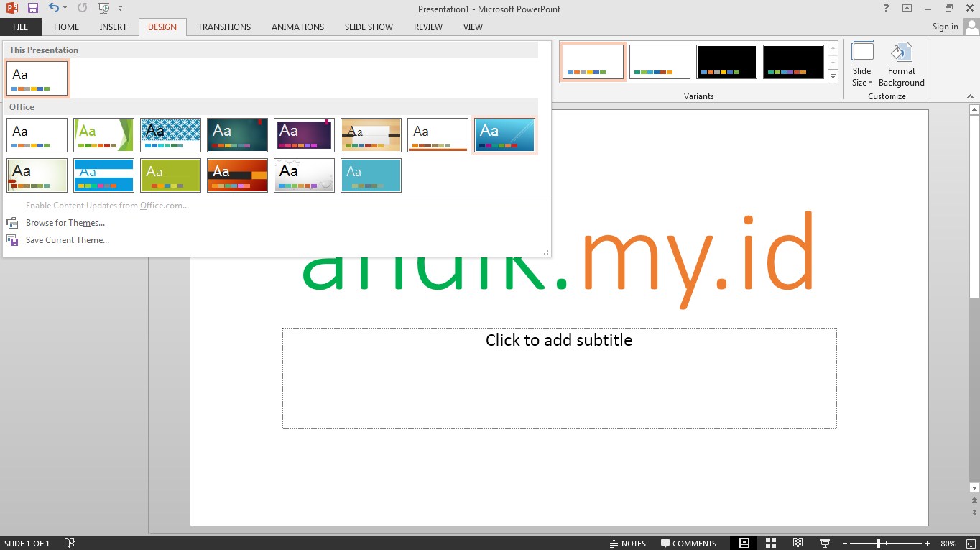
Task: Switch to the TRANSITIONS tab
Action: coord(224,27)
